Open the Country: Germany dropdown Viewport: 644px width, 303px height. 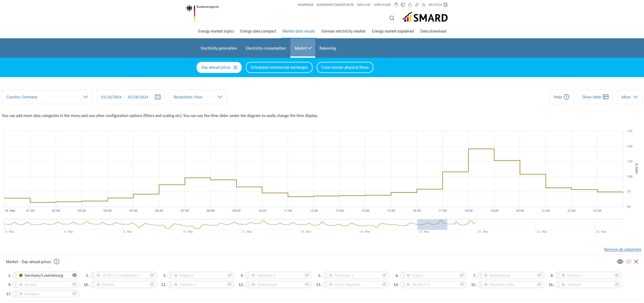coord(47,97)
